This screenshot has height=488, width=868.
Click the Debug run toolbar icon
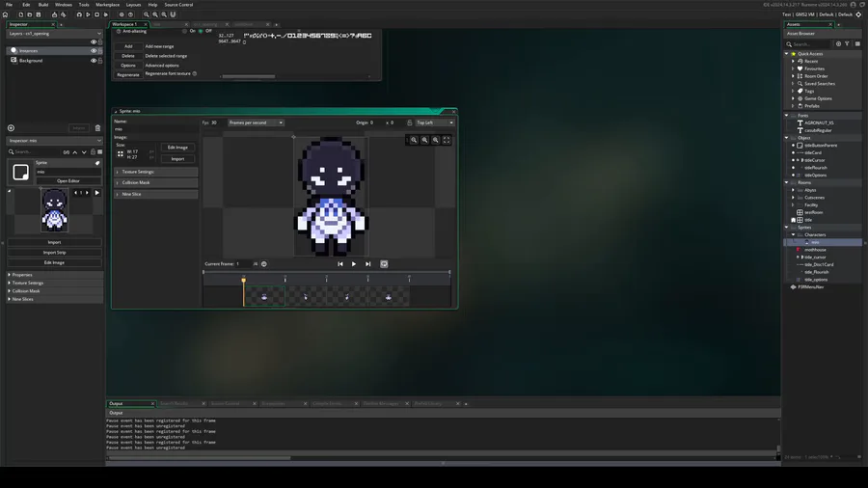(79, 14)
